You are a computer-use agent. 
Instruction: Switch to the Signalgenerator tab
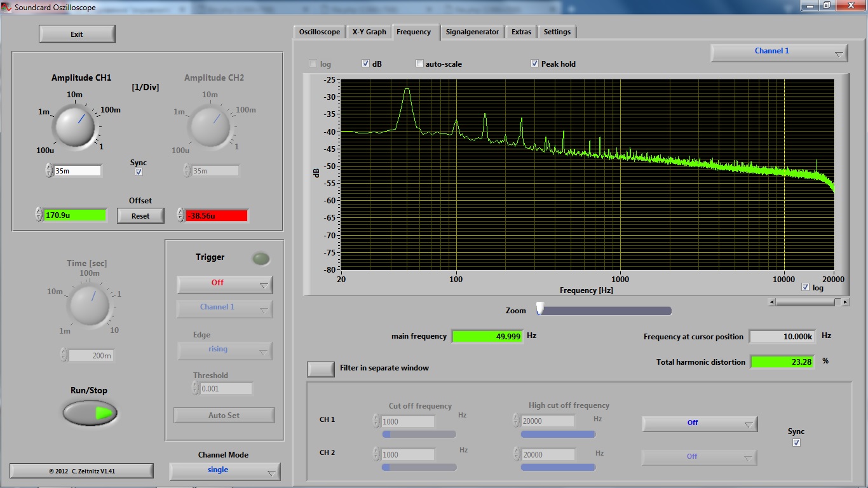click(472, 32)
